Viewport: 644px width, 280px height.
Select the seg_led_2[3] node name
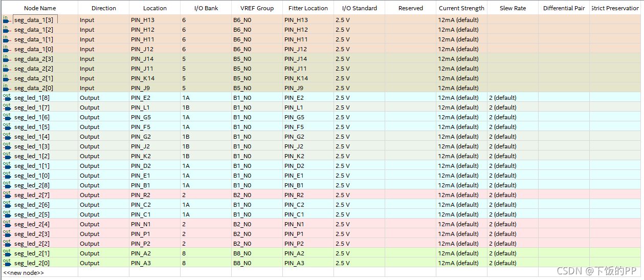(32, 233)
